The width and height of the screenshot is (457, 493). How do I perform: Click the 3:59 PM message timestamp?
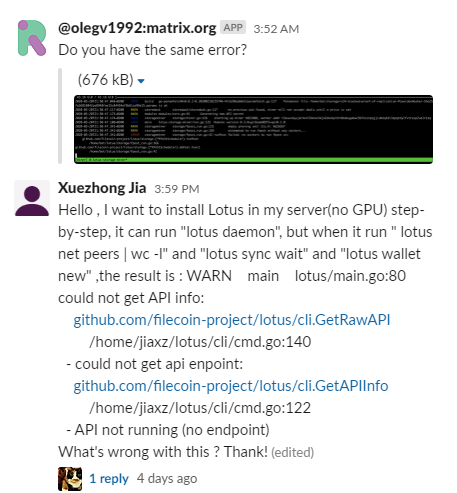point(177,189)
